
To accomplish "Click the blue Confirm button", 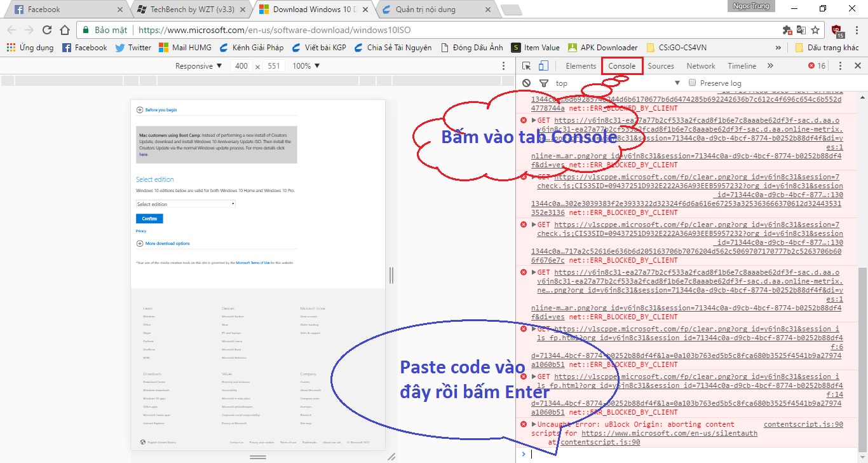I will (x=149, y=219).
